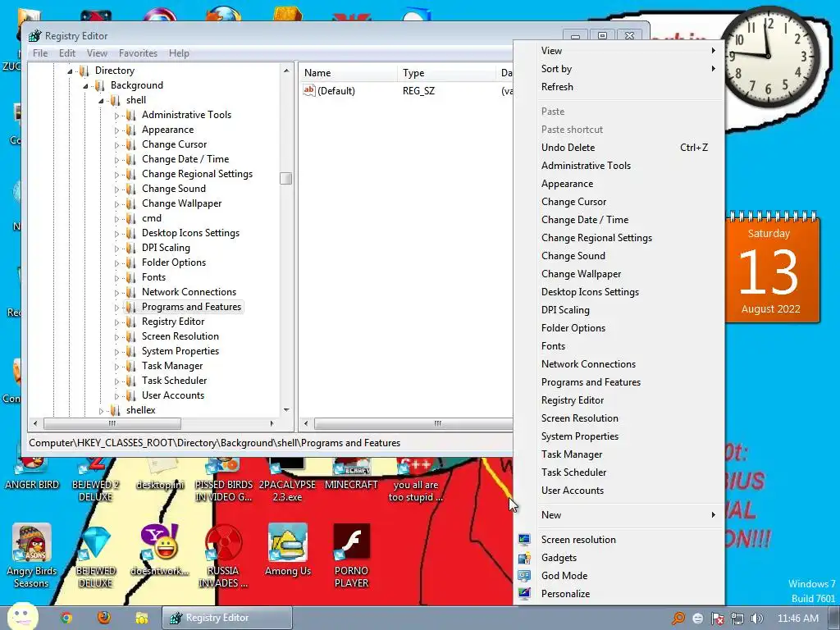Expand the Programs and Features key
The width and height of the screenshot is (840, 630).
pos(116,308)
